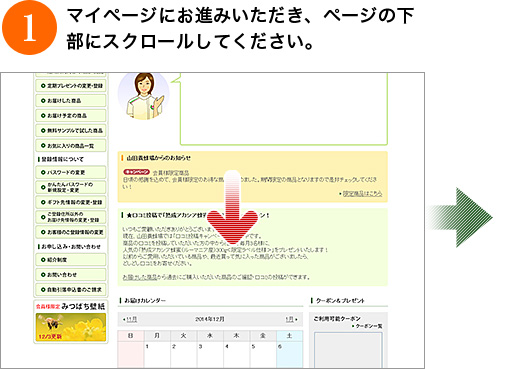The height and width of the screenshot is (369, 505).
Task: Click the お届けした商品 link in review notice
Action: (x=140, y=277)
